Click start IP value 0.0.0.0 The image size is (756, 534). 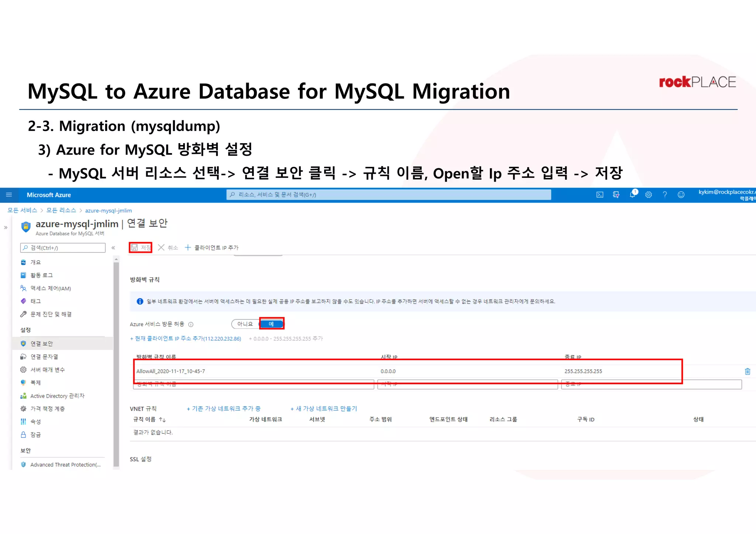388,371
